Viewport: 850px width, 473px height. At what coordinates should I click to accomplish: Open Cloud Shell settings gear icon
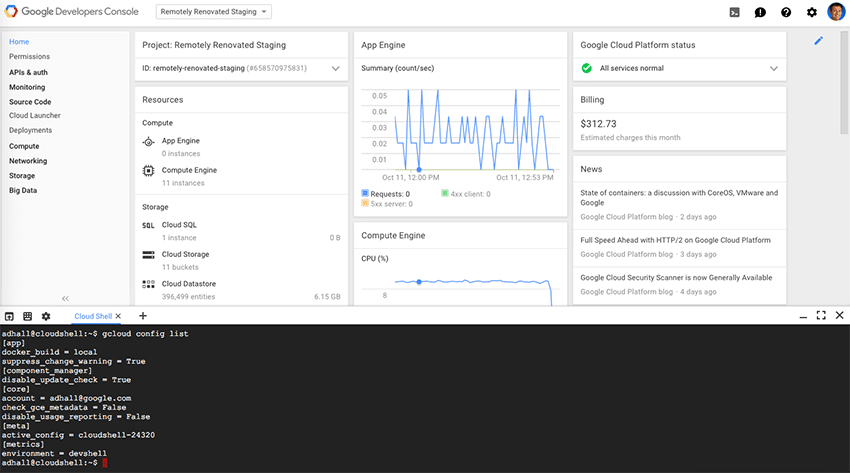coord(46,316)
